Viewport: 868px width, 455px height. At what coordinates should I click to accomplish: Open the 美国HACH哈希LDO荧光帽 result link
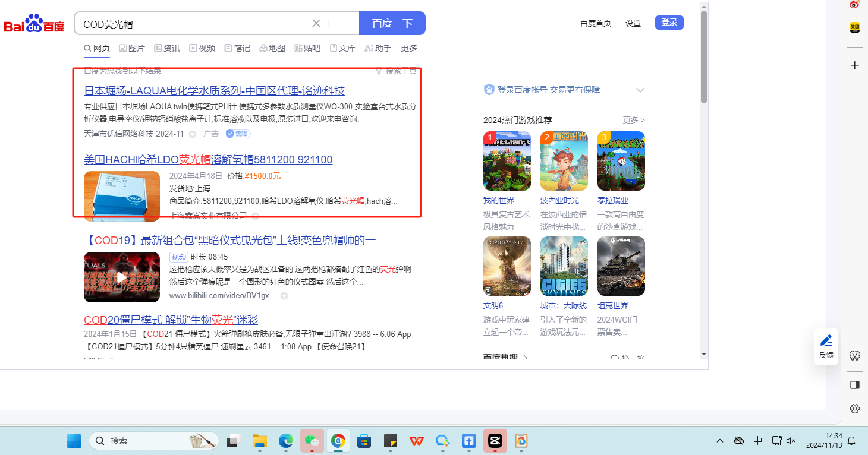pos(208,160)
